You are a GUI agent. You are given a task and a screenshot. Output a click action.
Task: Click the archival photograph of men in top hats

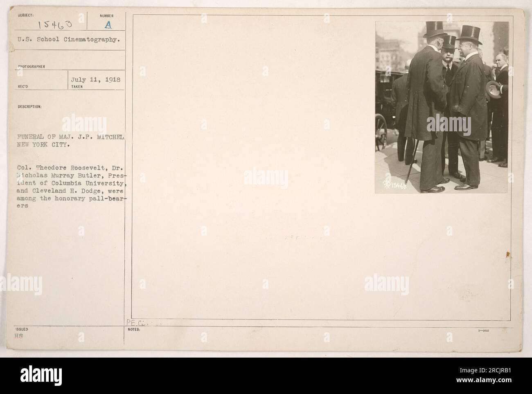click(442, 107)
